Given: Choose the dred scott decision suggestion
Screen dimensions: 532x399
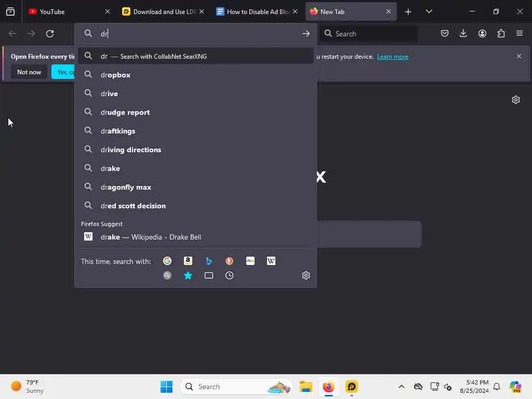Looking at the screenshot, I should click(x=195, y=206).
